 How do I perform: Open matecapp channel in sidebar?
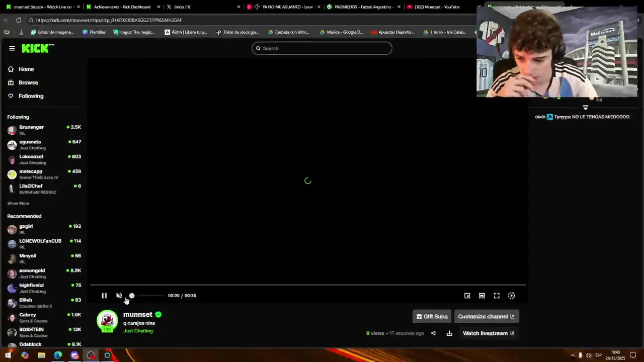(44, 174)
